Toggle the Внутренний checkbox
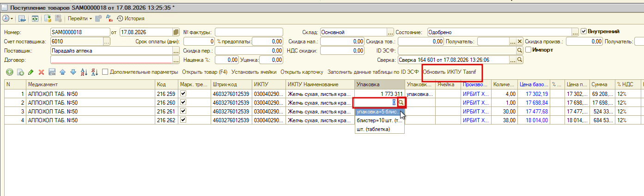The height and width of the screenshot is (196, 644). point(583,31)
